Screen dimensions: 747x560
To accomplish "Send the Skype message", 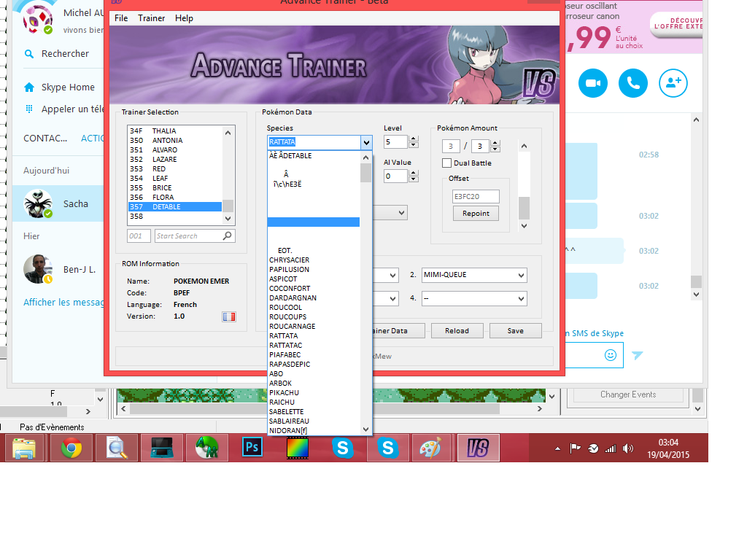I will [637, 355].
